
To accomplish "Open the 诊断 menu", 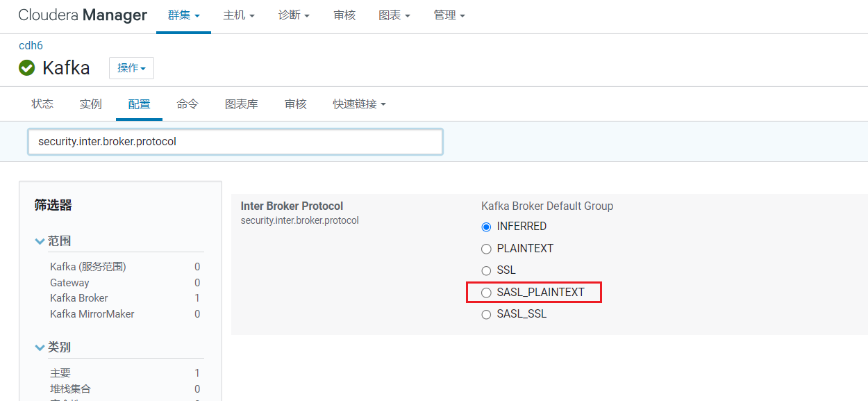I will coord(294,15).
